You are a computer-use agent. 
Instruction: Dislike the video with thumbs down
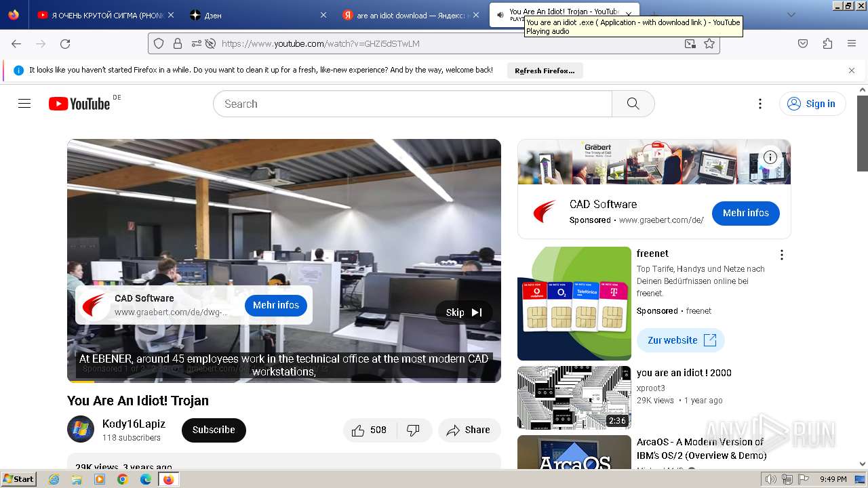(413, 430)
